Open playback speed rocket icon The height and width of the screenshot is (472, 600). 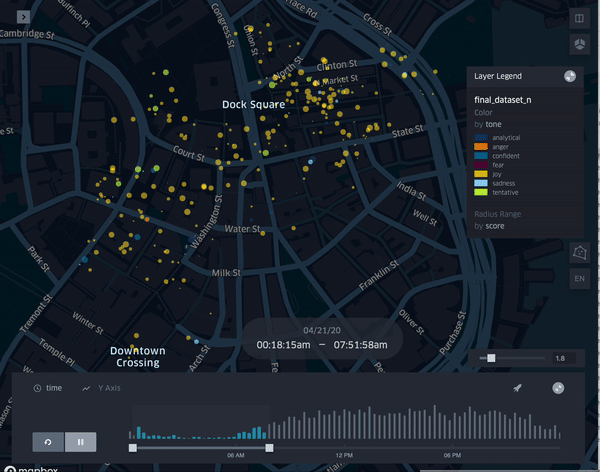pyautogui.click(x=517, y=388)
